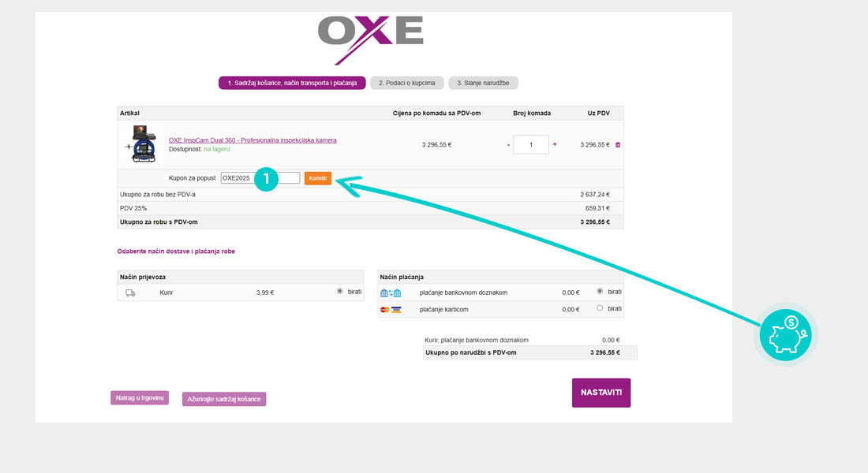
Task: Open step 1 Sadržaj košarice tab
Action: [x=292, y=83]
